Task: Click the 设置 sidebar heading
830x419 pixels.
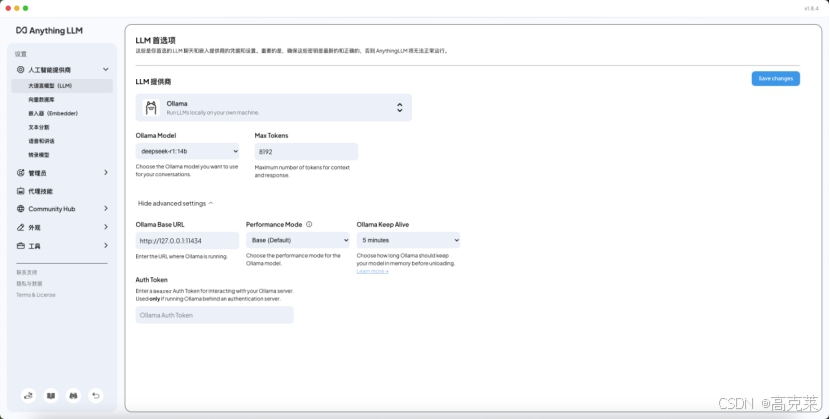Action: point(21,54)
